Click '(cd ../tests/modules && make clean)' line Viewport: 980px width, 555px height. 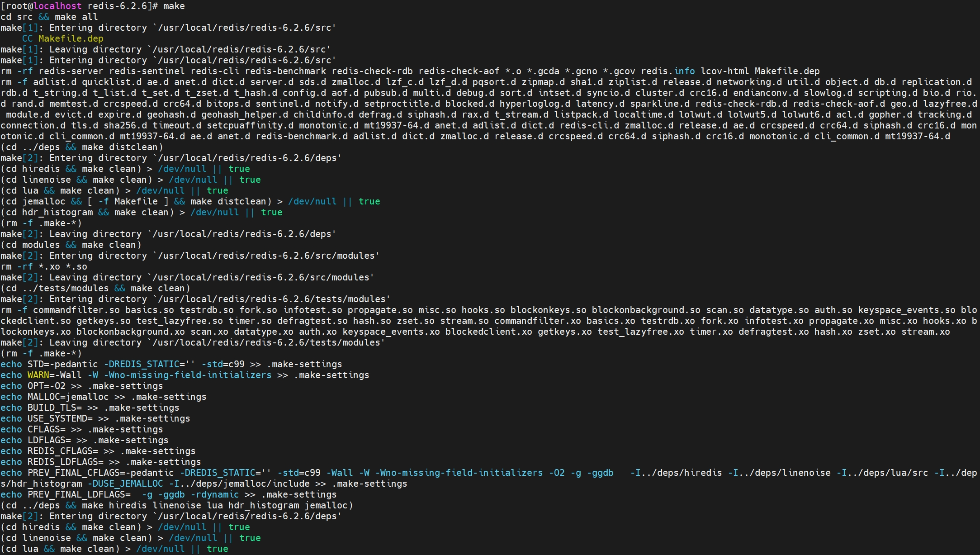(x=95, y=288)
